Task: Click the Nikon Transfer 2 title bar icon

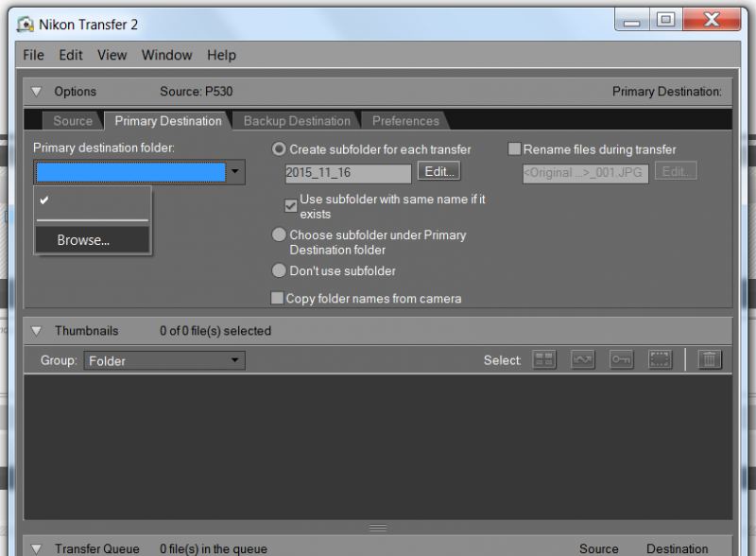Action: pyautogui.click(x=26, y=25)
